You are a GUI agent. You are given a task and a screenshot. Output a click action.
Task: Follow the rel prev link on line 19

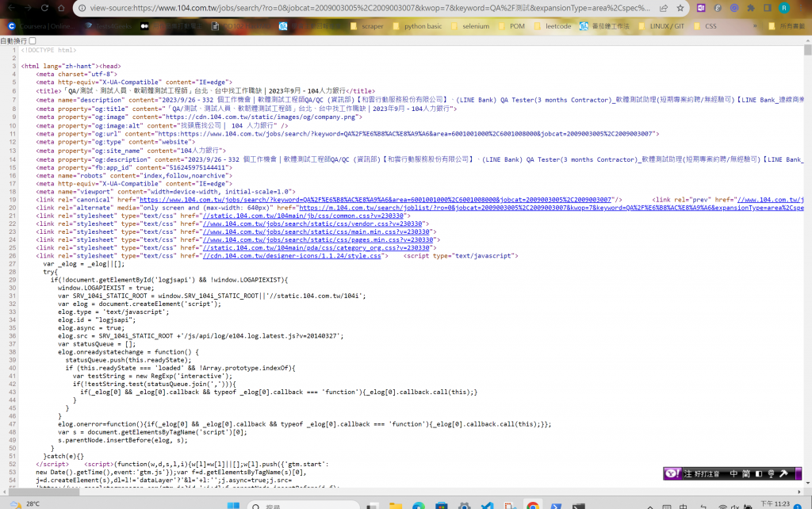point(771,199)
